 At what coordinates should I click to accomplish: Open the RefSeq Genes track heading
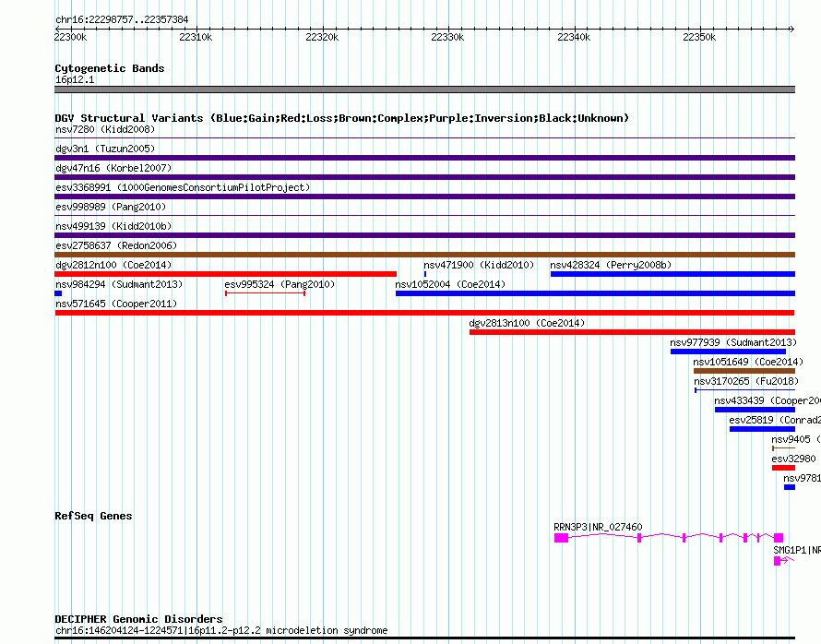93,516
